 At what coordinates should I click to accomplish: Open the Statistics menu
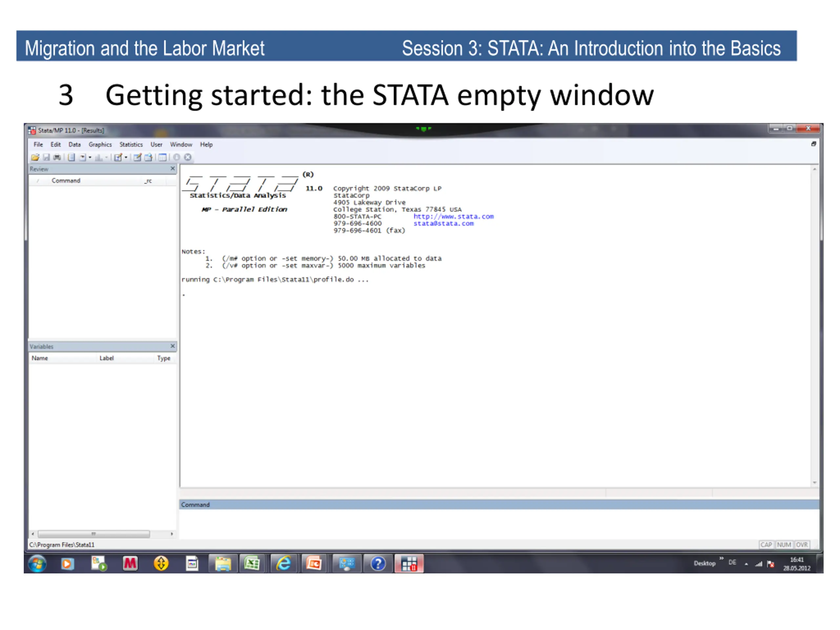point(131,144)
